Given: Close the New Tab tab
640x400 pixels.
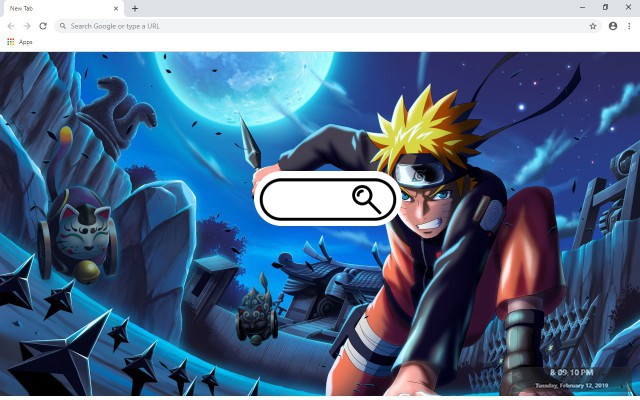Looking at the screenshot, I should coord(116,8).
